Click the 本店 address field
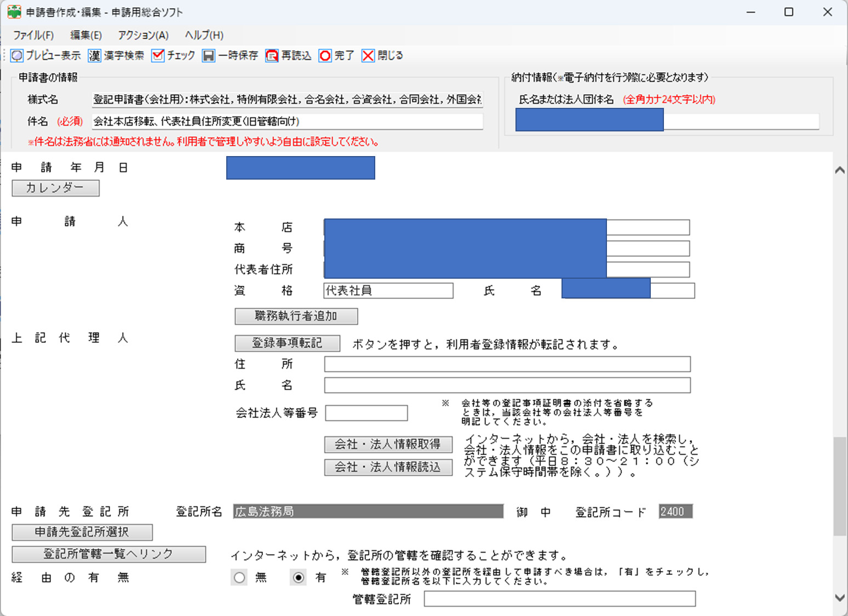The width and height of the screenshot is (848, 616). pyautogui.click(x=507, y=227)
